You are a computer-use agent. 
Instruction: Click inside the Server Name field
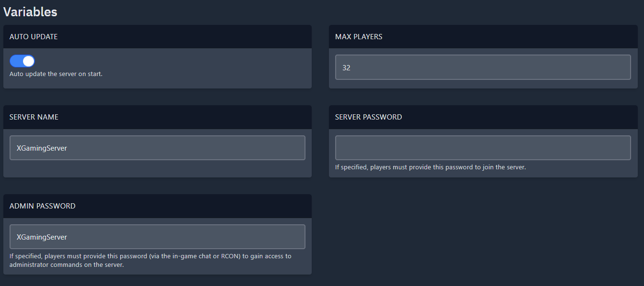click(157, 147)
